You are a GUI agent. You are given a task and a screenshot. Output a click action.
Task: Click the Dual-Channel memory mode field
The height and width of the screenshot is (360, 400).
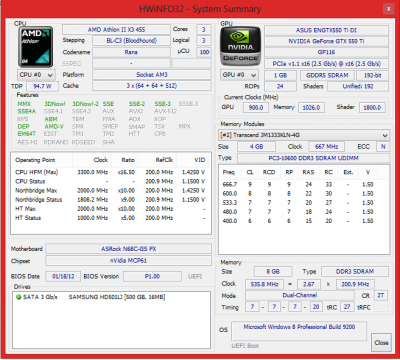300,295
